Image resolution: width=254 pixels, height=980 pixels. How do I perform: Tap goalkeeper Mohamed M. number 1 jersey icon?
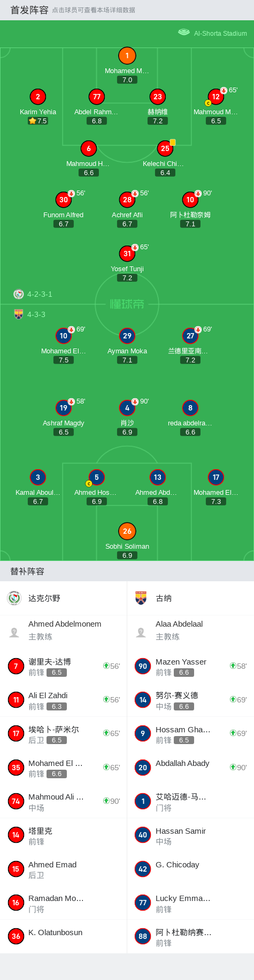pyautogui.click(x=127, y=56)
